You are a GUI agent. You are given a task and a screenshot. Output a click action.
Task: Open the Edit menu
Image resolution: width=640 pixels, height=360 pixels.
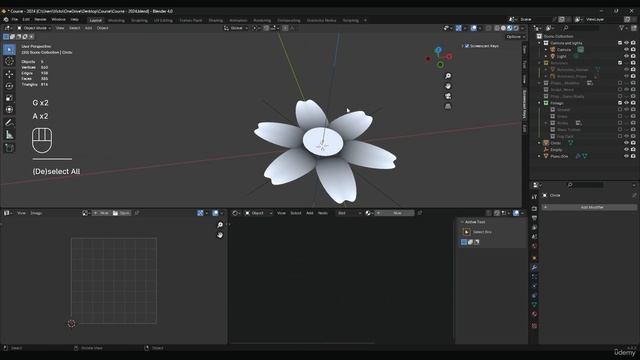[26, 20]
